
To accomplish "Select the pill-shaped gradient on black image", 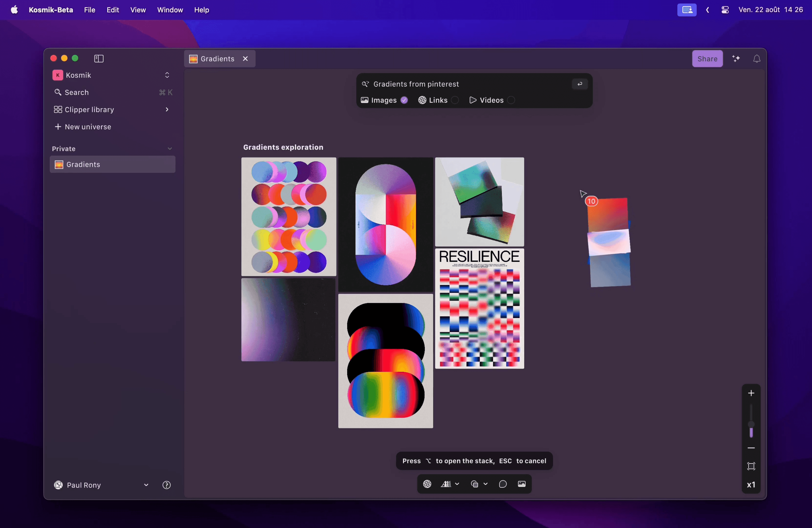I will tap(385, 225).
